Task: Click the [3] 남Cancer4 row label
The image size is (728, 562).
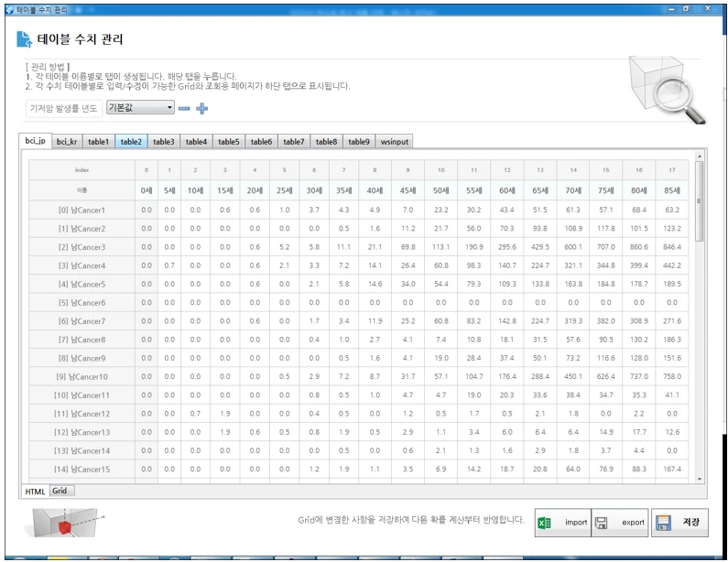Action: coord(81,266)
